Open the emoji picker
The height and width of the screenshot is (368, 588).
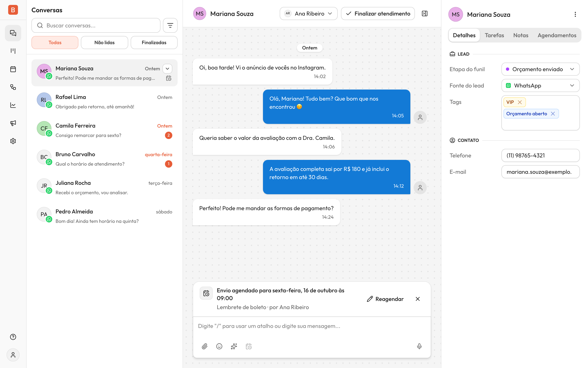(x=219, y=346)
